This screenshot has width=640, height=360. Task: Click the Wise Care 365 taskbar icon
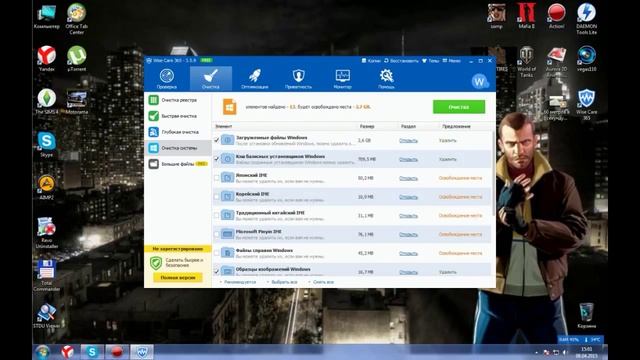click(x=142, y=352)
